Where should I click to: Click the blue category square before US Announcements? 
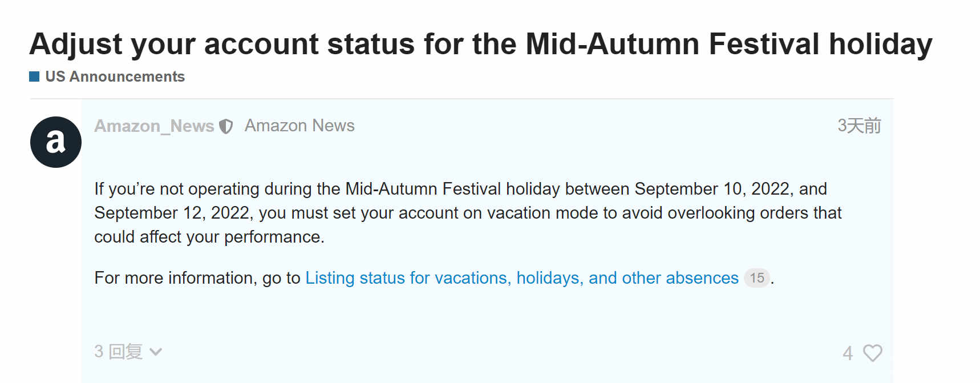[34, 76]
